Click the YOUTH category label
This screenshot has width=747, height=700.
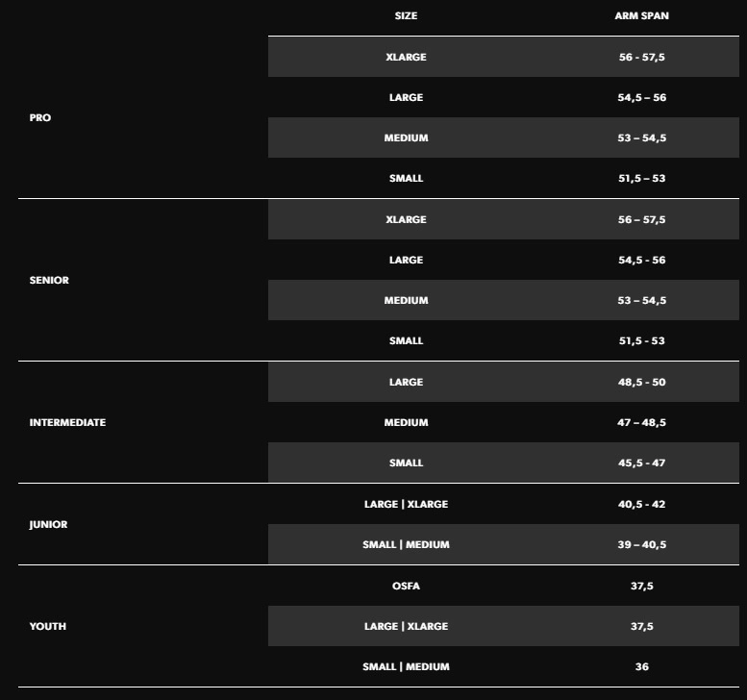point(47,626)
